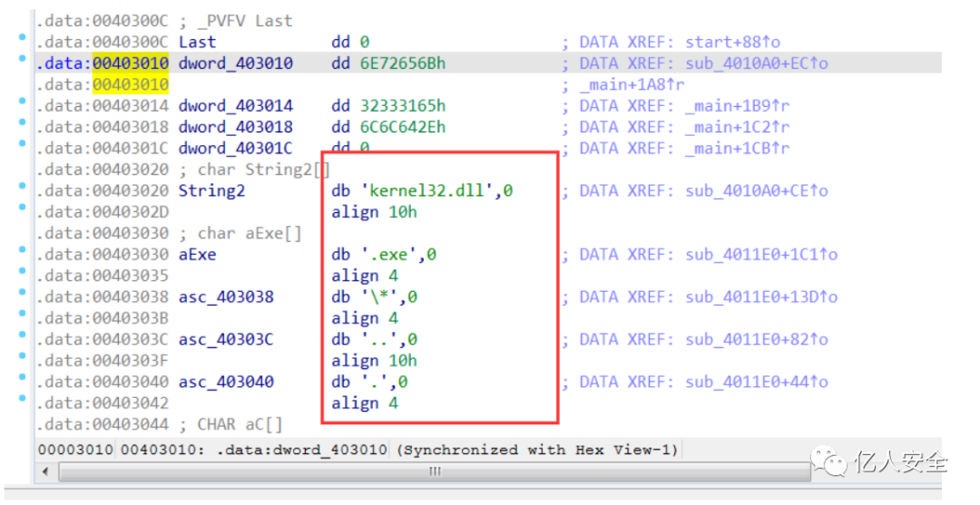980x505 pixels.
Task: Toggle breakpoint dot beside asc_403040 line
Action: [23, 377]
